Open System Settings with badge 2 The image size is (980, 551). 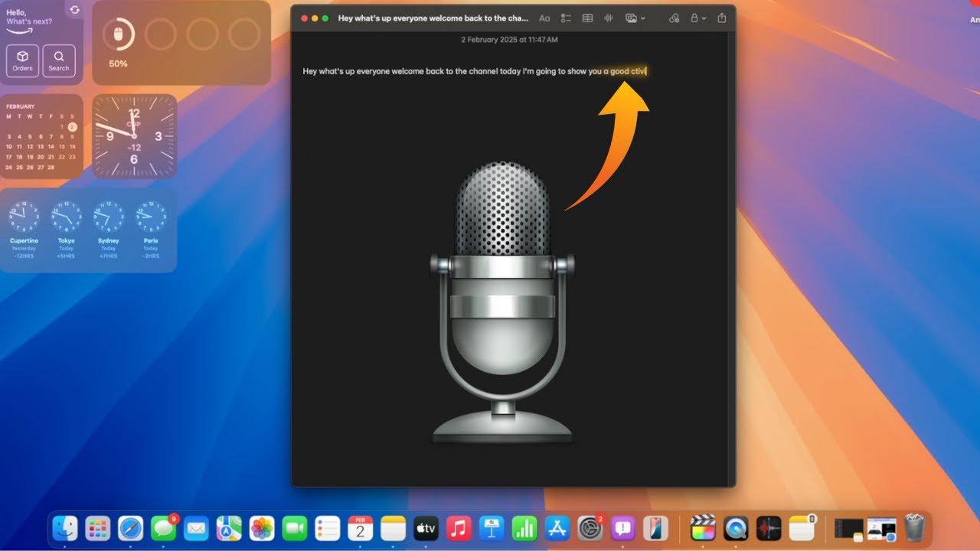(590, 528)
